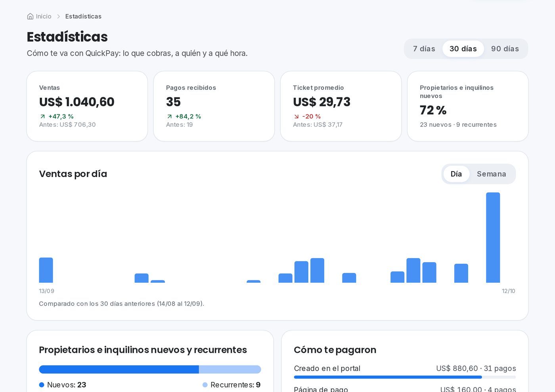
Task: Click the up arrow under Pagos recibidos
Action: coord(169,116)
